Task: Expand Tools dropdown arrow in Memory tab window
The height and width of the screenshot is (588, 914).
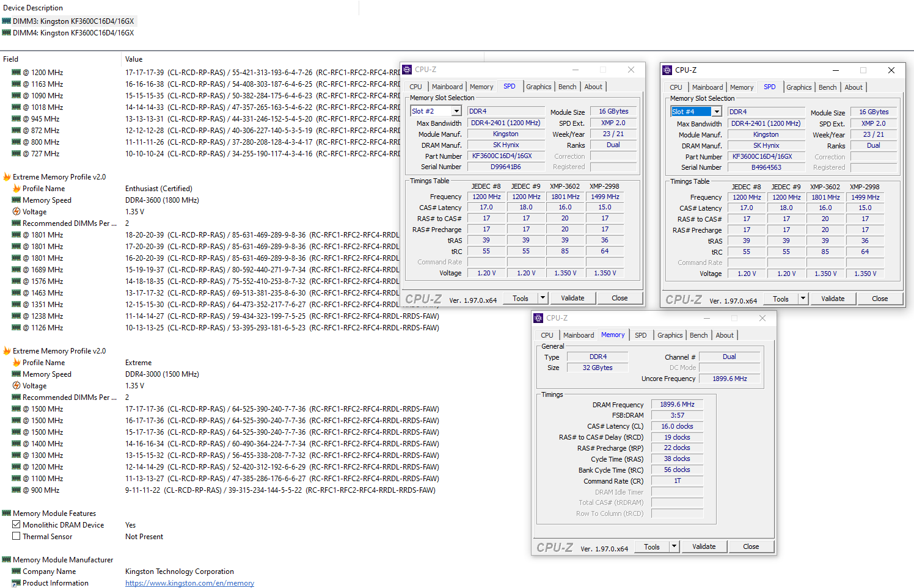Action: pyautogui.click(x=674, y=546)
